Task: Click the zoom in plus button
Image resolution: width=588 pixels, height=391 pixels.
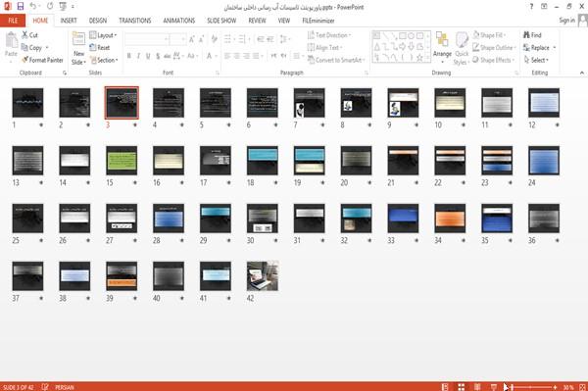Action: click(556, 387)
